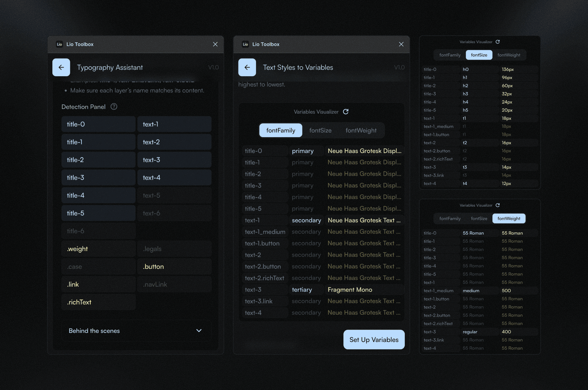Click the Lio logo in the left panel header
The image size is (588, 390).
(59, 44)
